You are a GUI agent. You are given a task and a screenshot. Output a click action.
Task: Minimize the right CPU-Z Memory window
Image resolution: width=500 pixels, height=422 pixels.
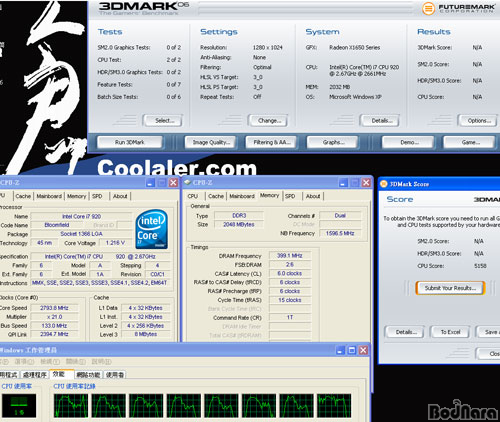(x=343, y=182)
